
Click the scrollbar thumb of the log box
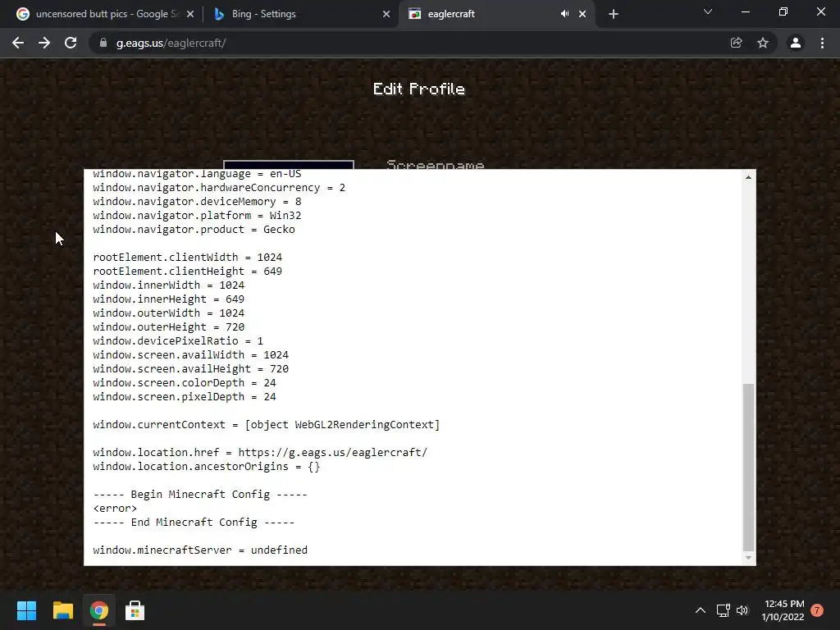coord(748,467)
